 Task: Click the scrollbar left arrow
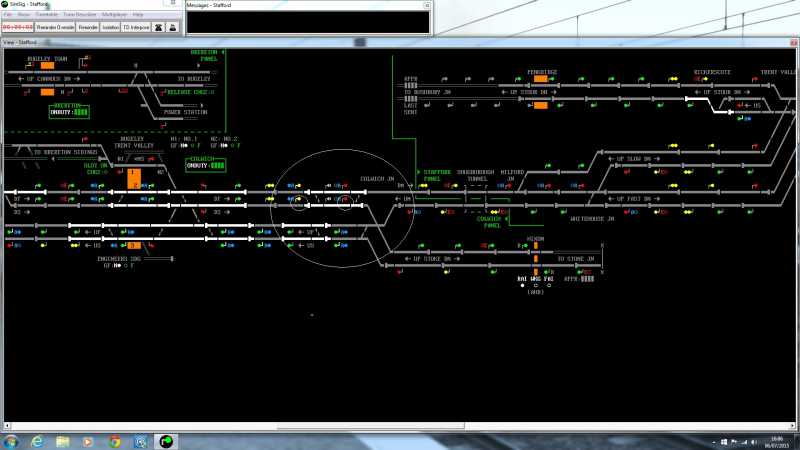coord(7,426)
